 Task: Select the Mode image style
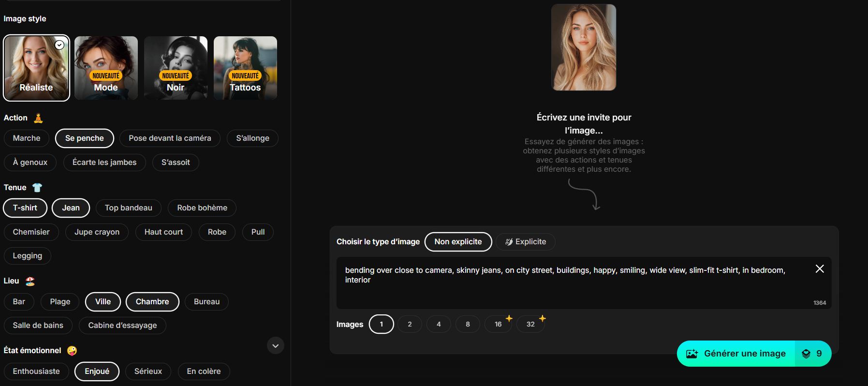point(106,68)
